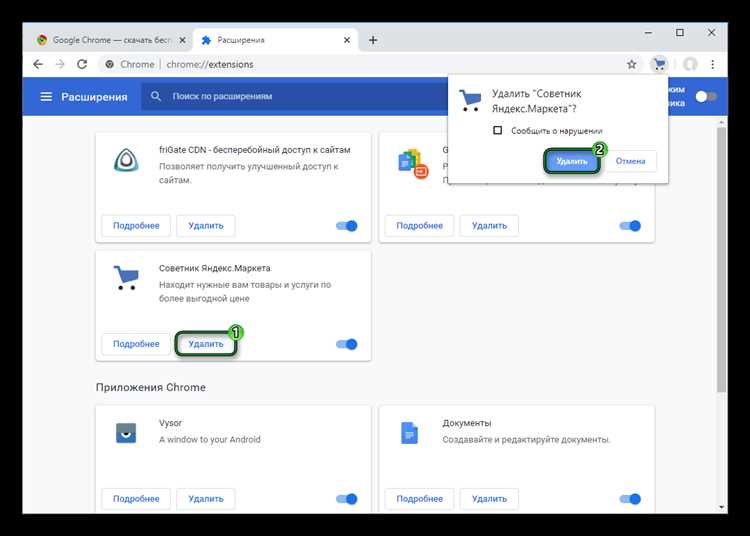Select the Расширения tab
750x536 pixels.
click(275, 40)
